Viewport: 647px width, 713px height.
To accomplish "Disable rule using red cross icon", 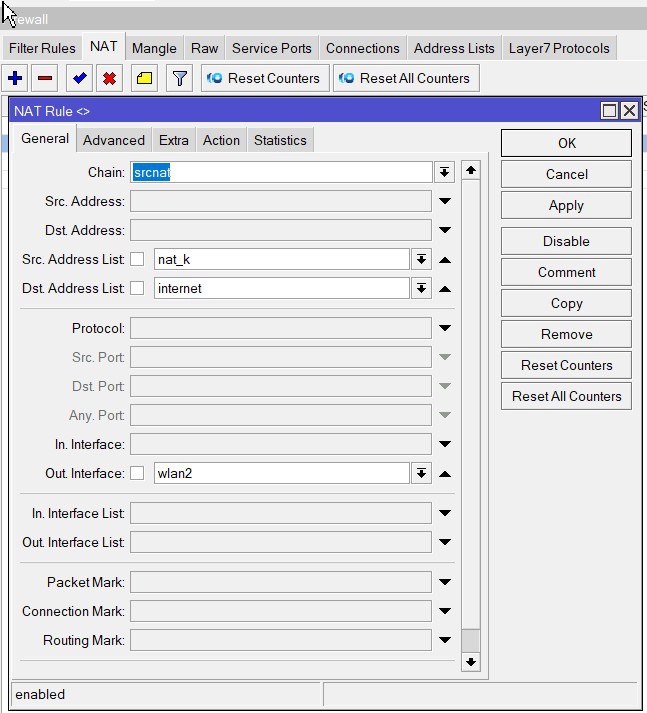I will point(109,78).
